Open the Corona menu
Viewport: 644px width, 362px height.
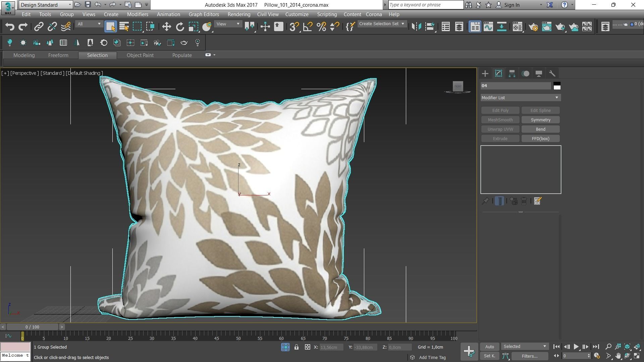[374, 14]
